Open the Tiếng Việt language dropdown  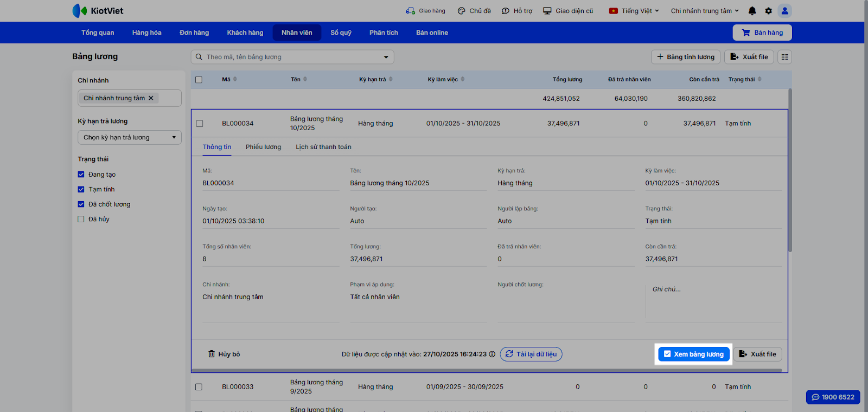coord(634,11)
